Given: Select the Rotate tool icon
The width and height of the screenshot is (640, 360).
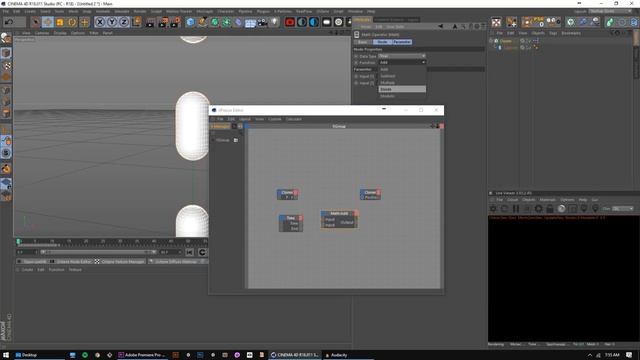Looking at the screenshot, I should coord(72,22).
